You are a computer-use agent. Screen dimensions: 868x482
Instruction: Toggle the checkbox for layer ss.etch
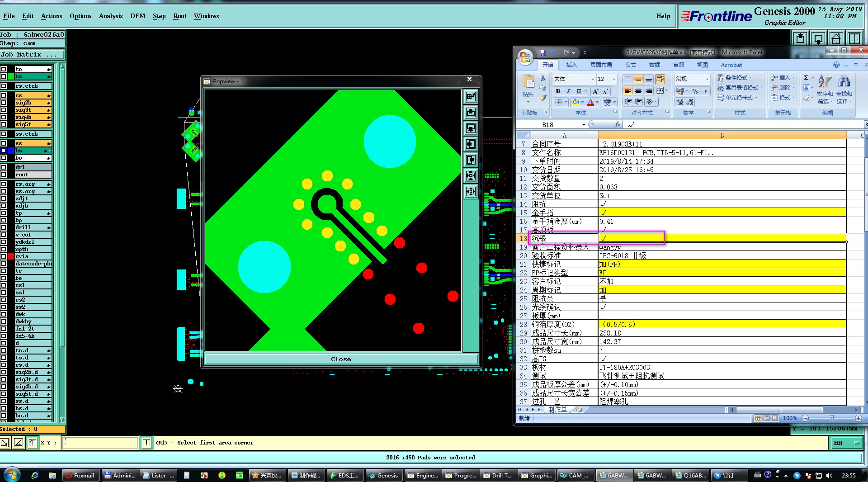4,134
